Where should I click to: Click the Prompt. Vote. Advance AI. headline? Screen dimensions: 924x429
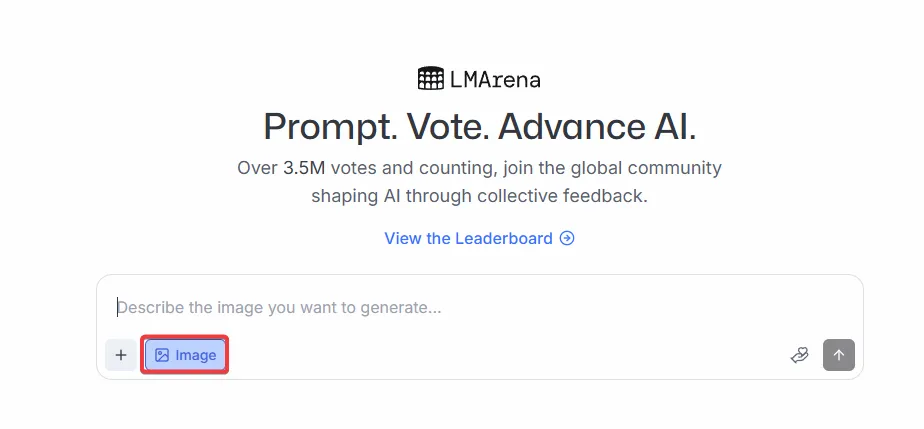480,127
